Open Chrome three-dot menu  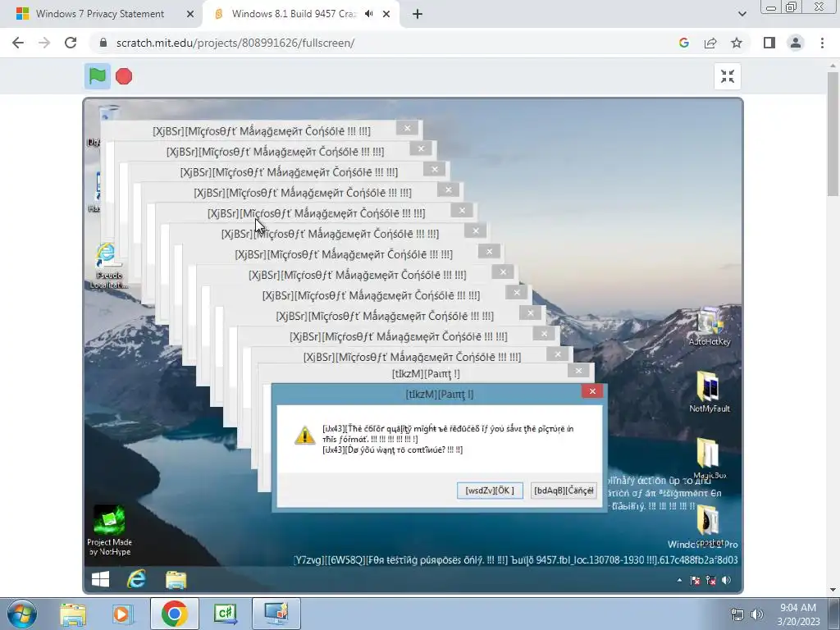822,43
